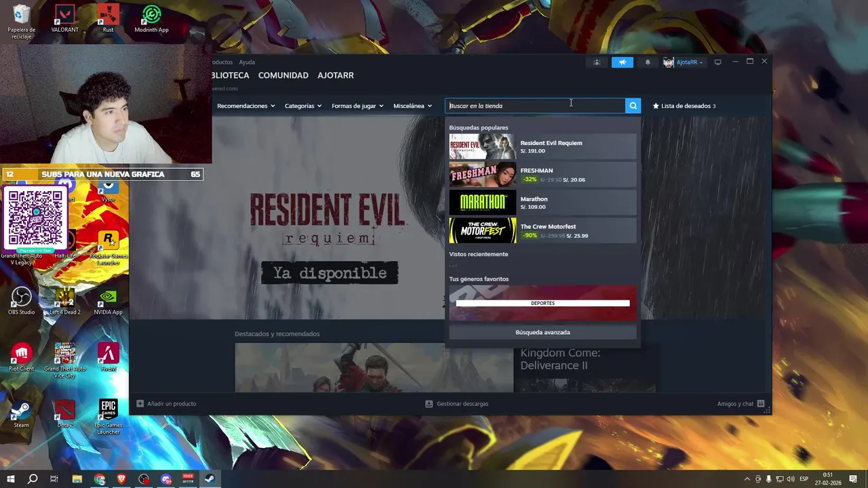The width and height of the screenshot is (868, 488).
Task: Open the DEPORTES favorite genre banner
Action: coord(542,303)
